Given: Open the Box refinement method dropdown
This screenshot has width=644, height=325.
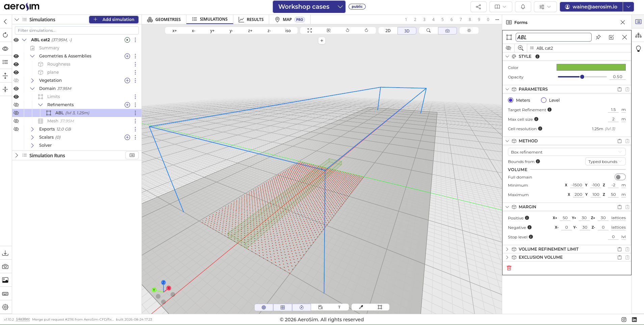Looking at the screenshot, I should (x=567, y=152).
